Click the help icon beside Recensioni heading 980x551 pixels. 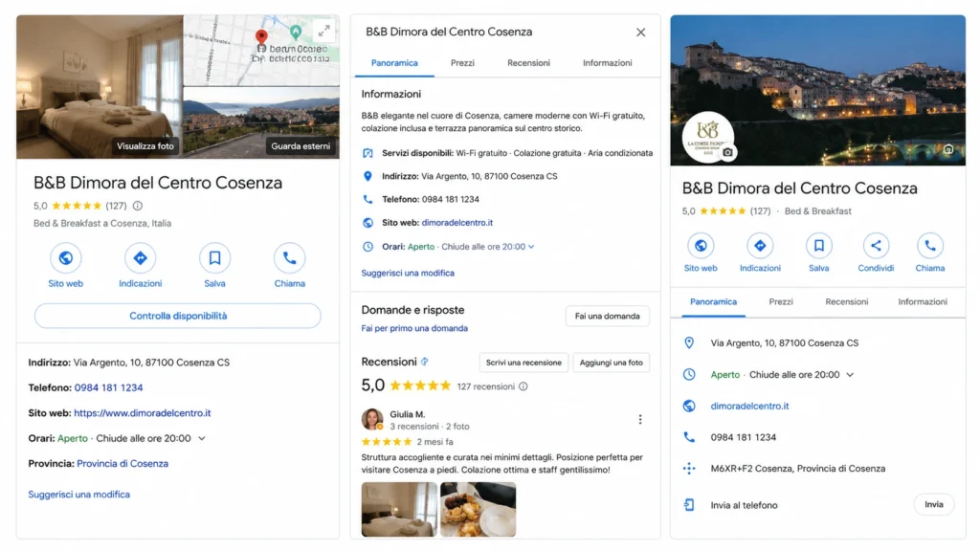pyautogui.click(x=424, y=362)
